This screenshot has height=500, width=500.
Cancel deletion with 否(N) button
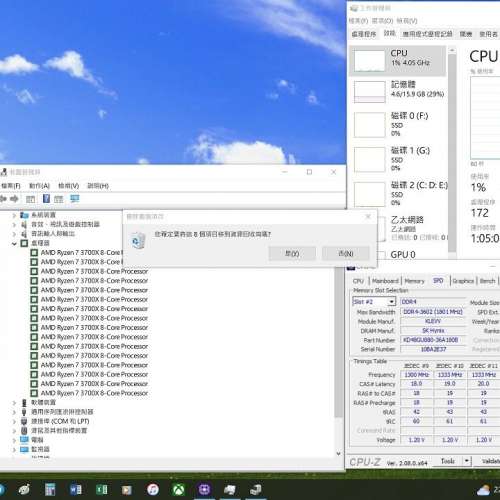346,254
